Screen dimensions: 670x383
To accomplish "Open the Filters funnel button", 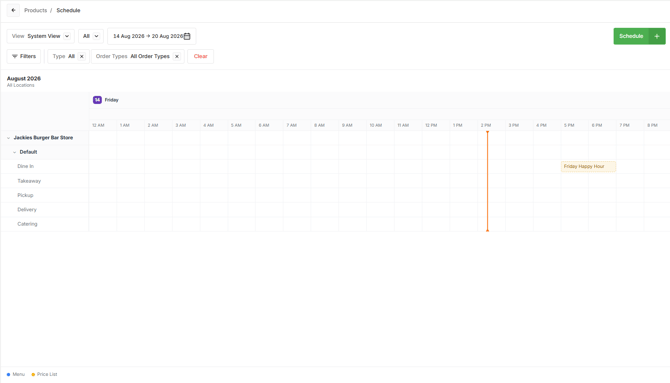I will point(24,56).
